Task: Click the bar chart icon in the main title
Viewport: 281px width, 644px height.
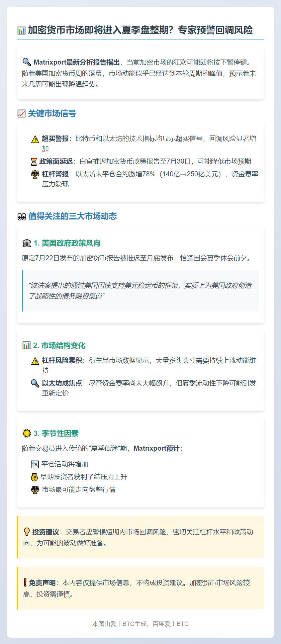Action: [21, 30]
